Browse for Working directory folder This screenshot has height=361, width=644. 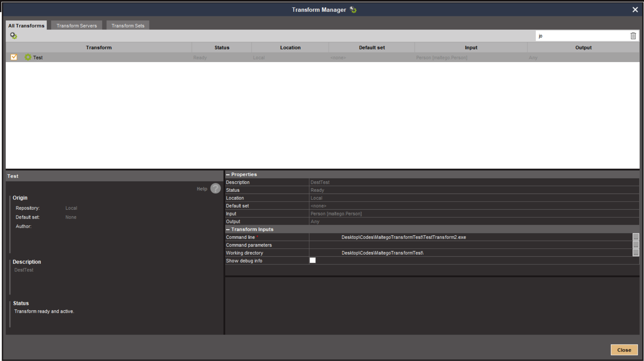tap(636, 253)
